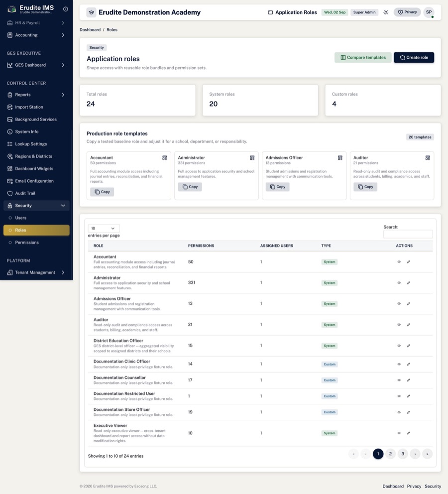The height and width of the screenshot is (494, 448).
Task: Expand the Reports sidebar menu
Action: [x=36, y=95]
